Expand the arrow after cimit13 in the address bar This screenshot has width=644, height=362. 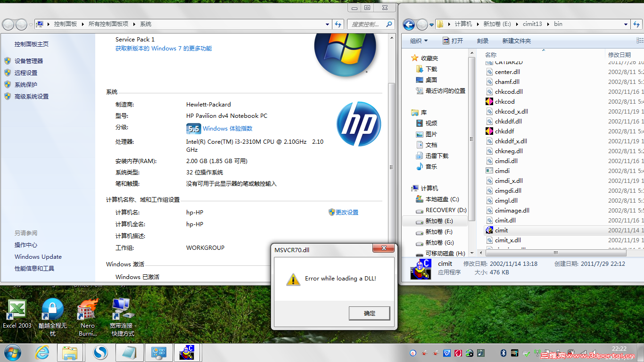548,24
